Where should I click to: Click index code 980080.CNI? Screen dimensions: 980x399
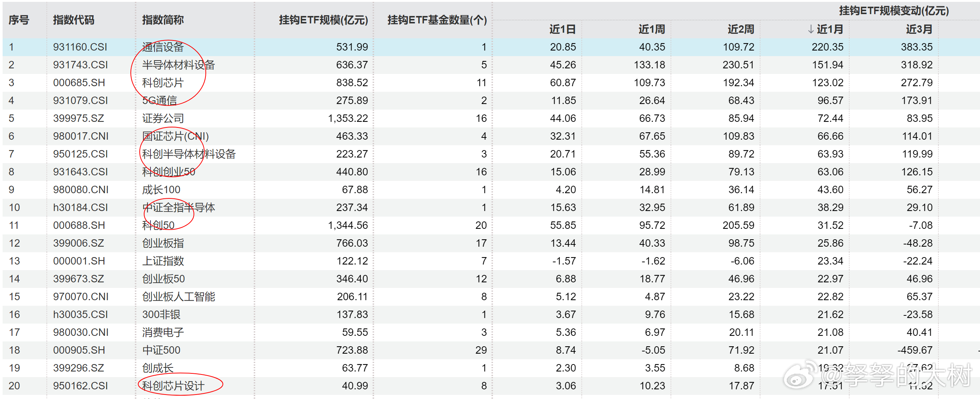[81, 189]
